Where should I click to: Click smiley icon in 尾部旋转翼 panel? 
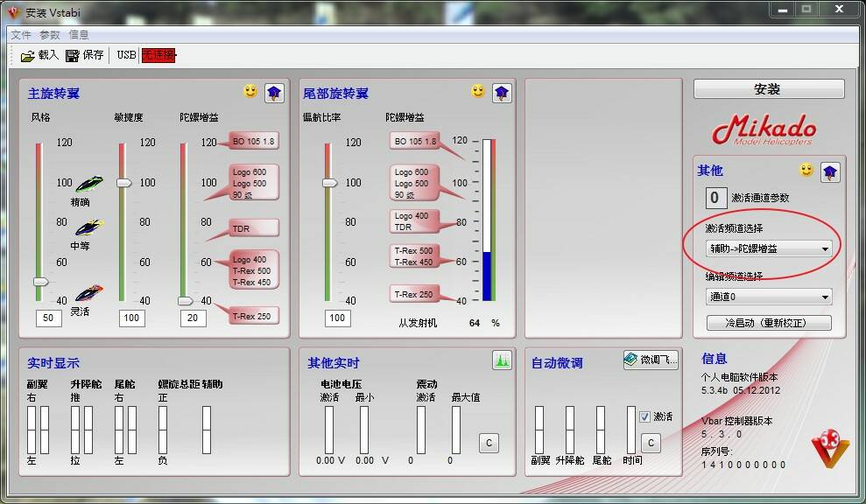[478, 91]
